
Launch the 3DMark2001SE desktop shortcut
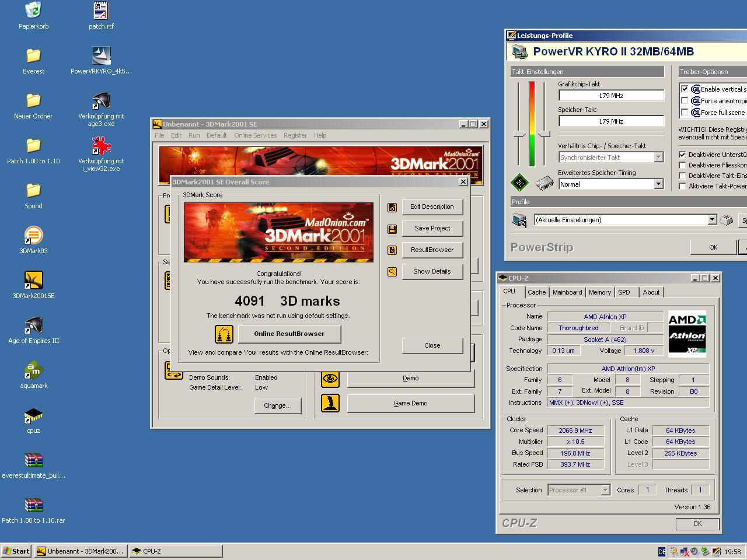coord(33,280)
